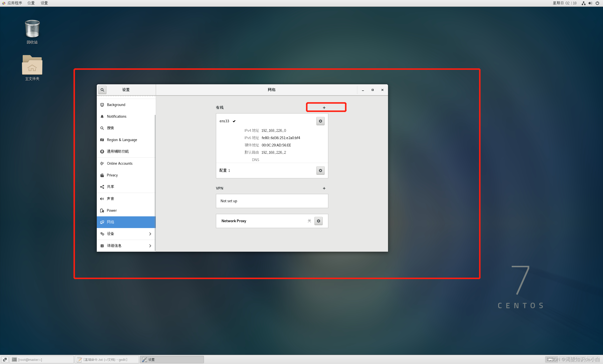The image size is (603, 364).
Task: Expand the Region & Language settings
Action: click(122, 140)
